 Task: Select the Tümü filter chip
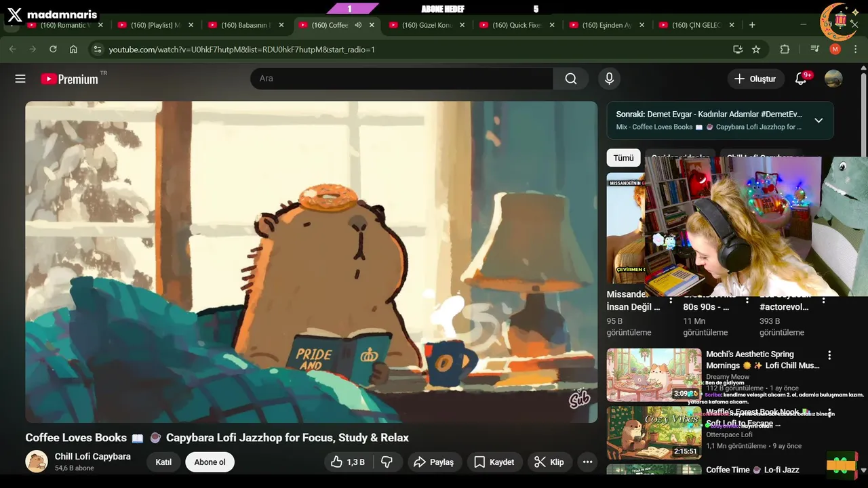623,158
